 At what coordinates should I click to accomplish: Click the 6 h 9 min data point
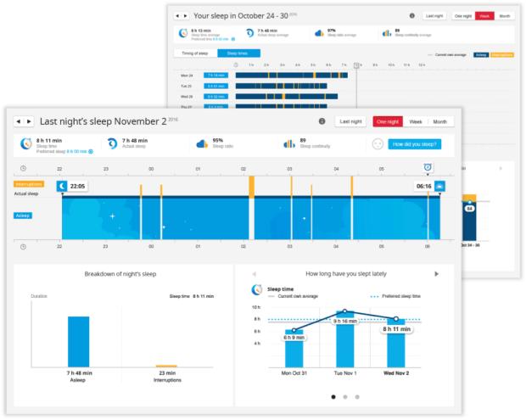tap(294, 330)
